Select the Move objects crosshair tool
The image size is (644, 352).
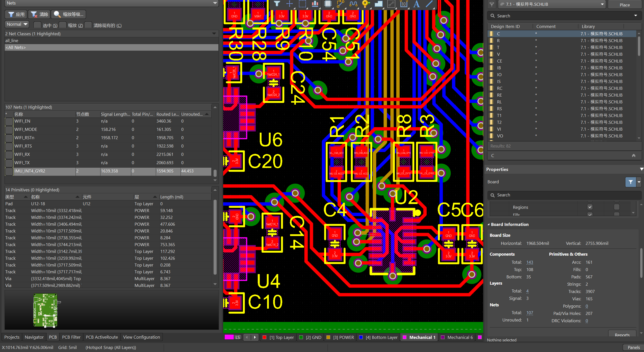pos(290,4)
